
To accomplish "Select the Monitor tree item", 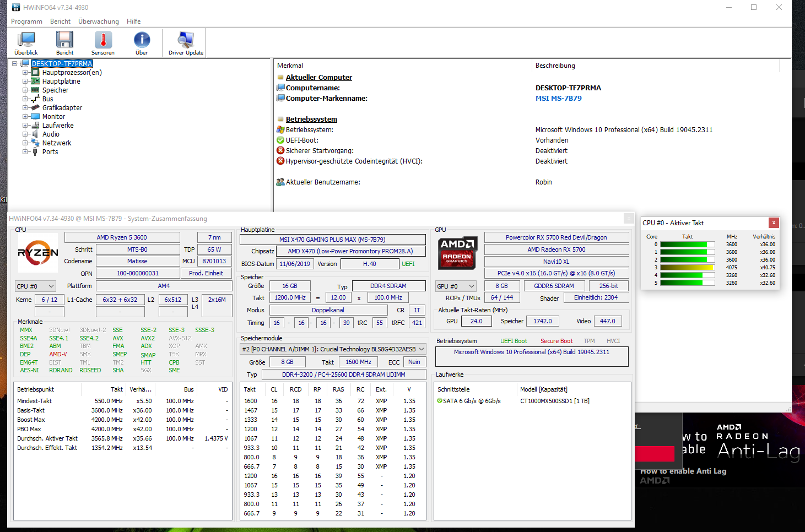I will [x=53, y=117].
